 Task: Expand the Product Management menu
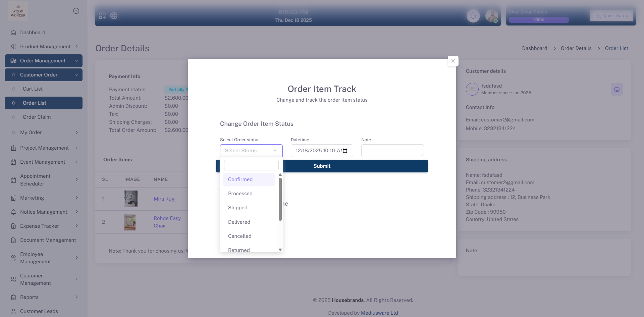[45, 47]
